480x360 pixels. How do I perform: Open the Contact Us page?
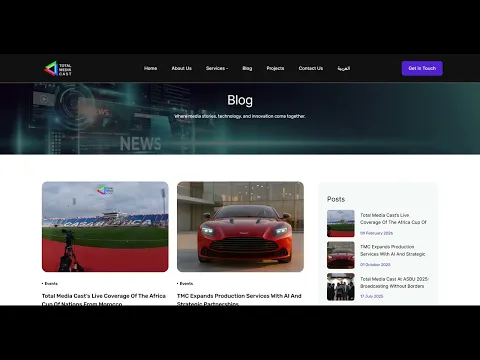[311, 68]
